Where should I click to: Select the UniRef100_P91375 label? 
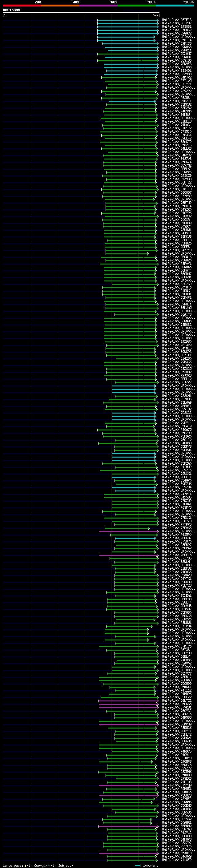coord(177,846)
